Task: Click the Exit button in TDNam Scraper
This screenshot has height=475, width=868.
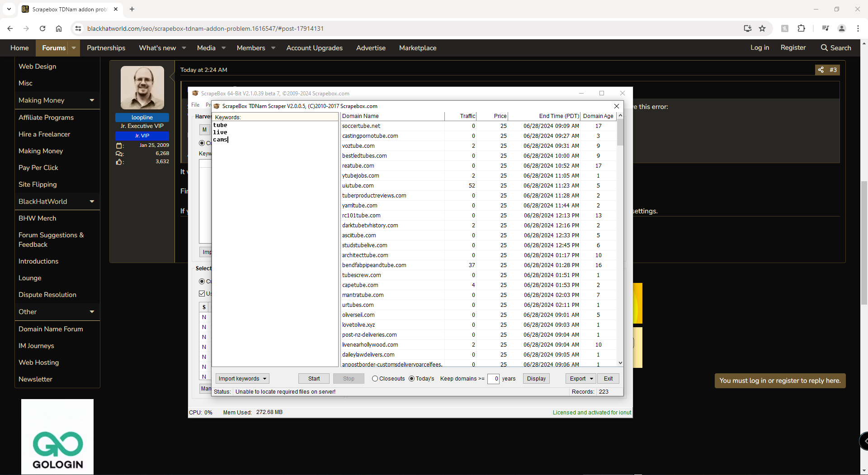Action: point(608,379)
